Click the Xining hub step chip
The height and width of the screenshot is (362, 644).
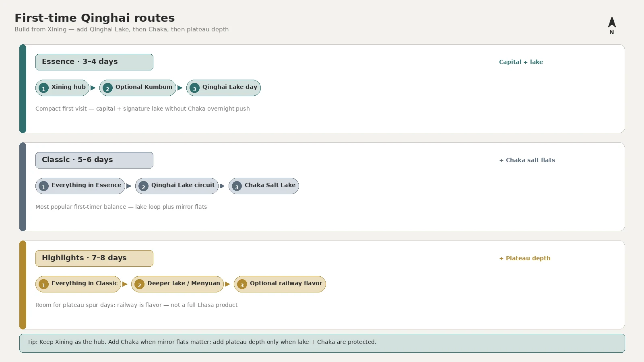click(x=62, y=88)
